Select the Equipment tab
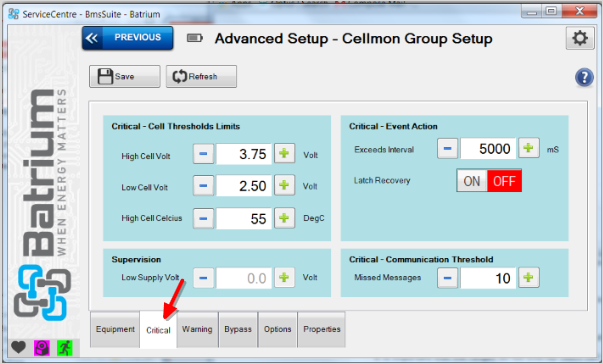 tap(115, 329)
